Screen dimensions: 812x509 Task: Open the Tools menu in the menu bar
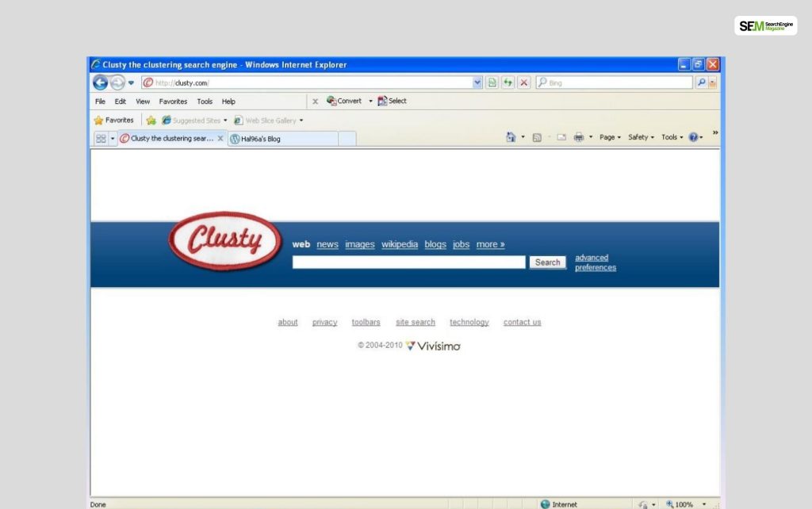(x=205, y=101)
